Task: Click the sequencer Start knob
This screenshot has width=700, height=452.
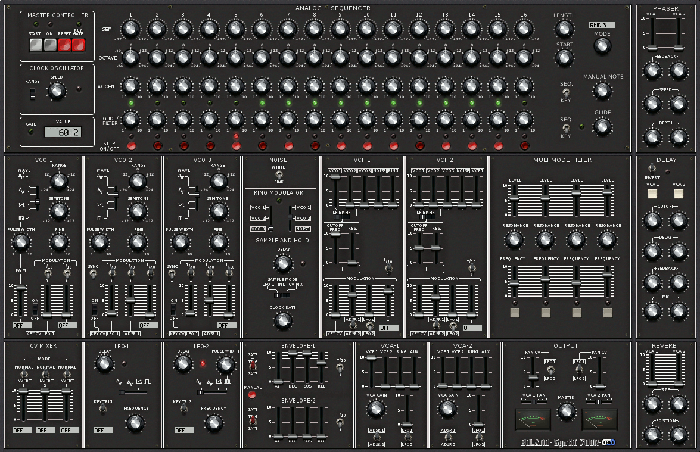Action: click(x=564, y=57)
